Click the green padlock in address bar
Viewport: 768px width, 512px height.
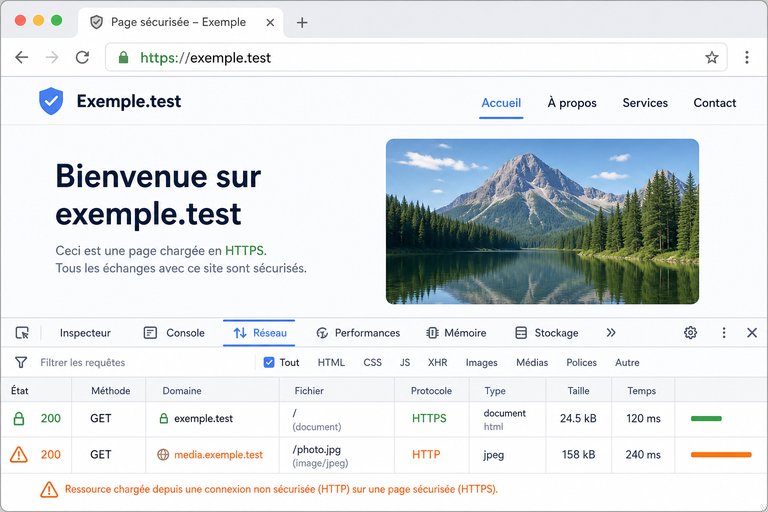coord(123,58)
